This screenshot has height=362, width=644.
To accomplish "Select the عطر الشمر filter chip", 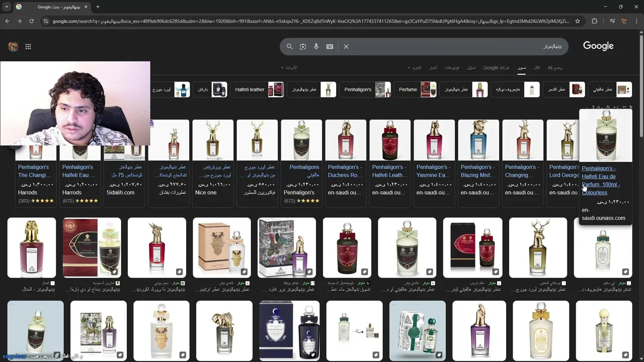I will coord(565,89).
